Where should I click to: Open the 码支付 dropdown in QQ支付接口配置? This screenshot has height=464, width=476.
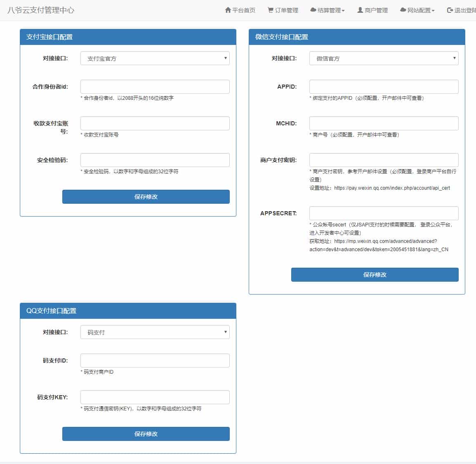[x=155, y=332]
